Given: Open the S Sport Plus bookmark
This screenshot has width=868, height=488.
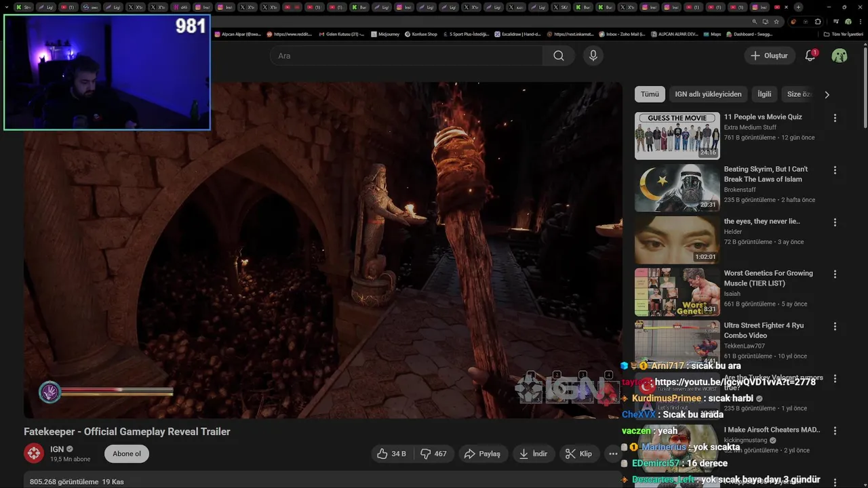Looking at the screenshot, I should (466, 34).
